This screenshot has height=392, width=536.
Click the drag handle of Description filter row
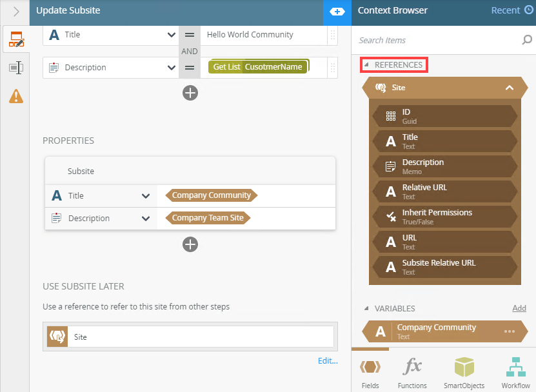click(332, 68)
